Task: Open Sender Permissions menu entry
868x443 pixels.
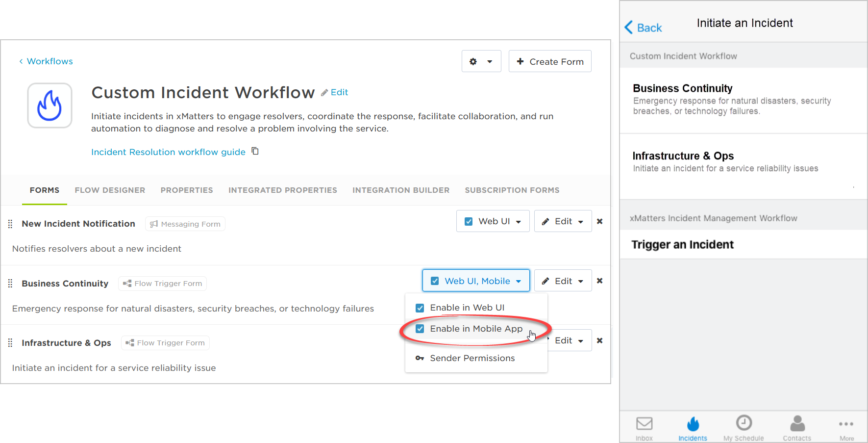Action: (465, 358)
